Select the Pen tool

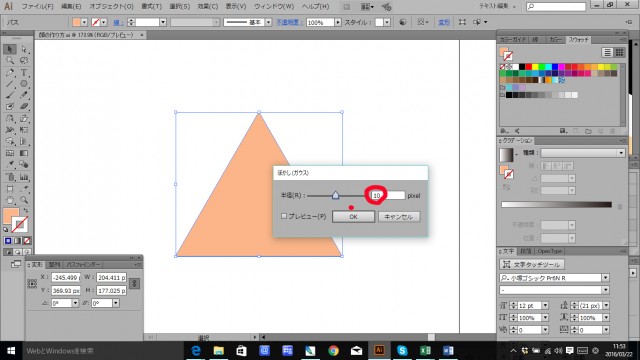pos(10,73)
